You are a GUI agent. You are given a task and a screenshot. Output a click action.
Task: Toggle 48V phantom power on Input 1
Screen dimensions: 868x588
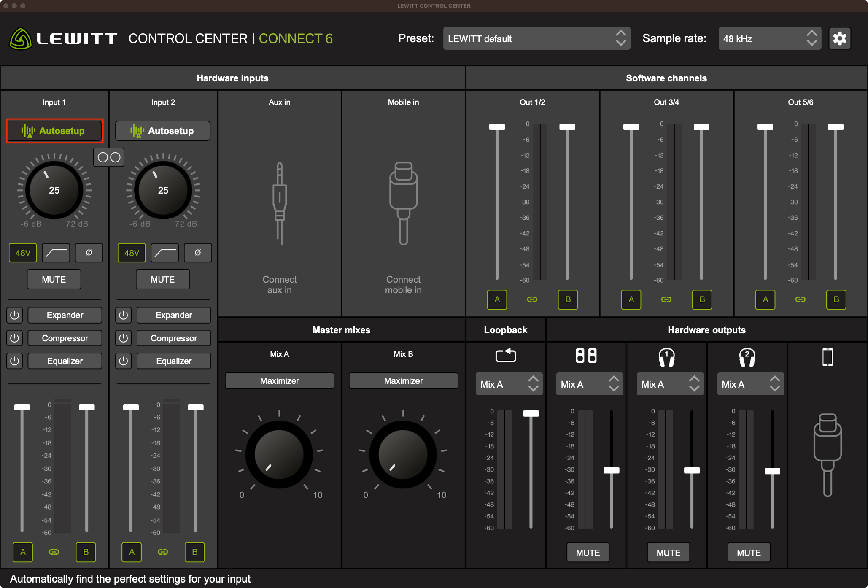23,253
